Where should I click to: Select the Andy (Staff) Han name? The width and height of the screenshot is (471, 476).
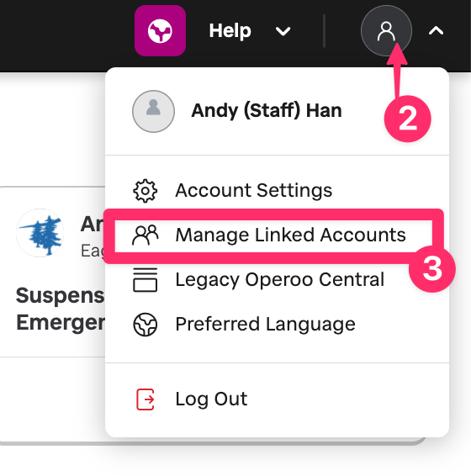tap(267, 110)
